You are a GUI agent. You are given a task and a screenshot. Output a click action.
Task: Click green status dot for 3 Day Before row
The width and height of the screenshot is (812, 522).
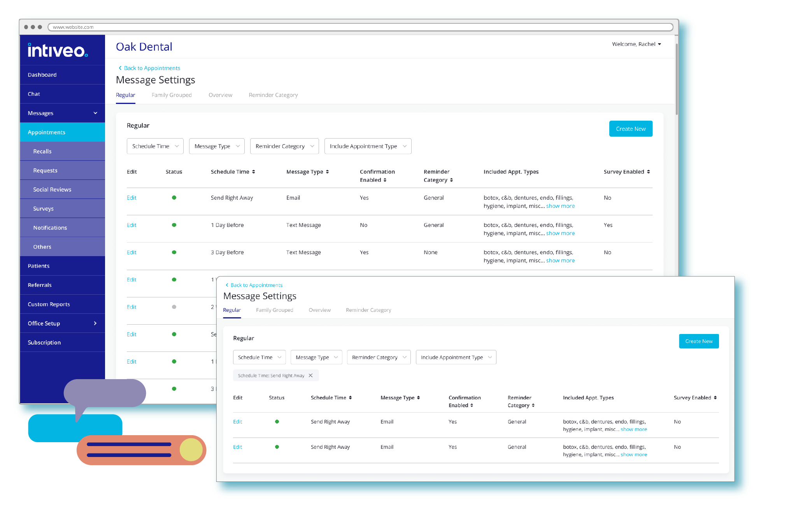pyautogui.click(x=174, y=252)
